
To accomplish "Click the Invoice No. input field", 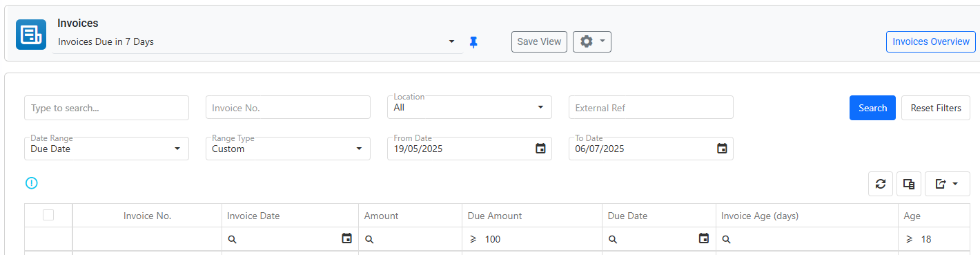I will pyautogui.click(x=288, y=108).
